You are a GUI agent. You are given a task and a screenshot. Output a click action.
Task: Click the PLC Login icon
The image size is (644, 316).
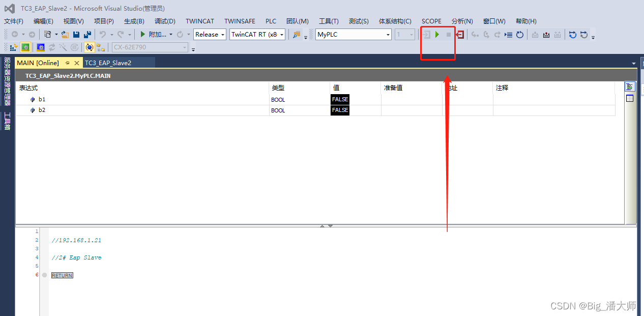(x=426, y=35)
